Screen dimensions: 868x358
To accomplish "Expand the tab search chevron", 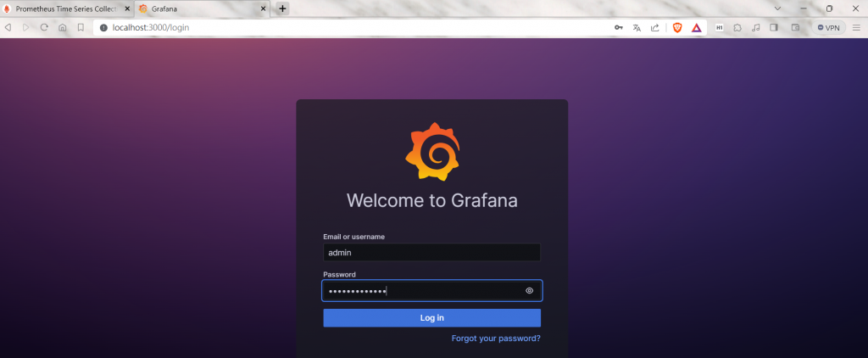I will (x=777, y=8).
